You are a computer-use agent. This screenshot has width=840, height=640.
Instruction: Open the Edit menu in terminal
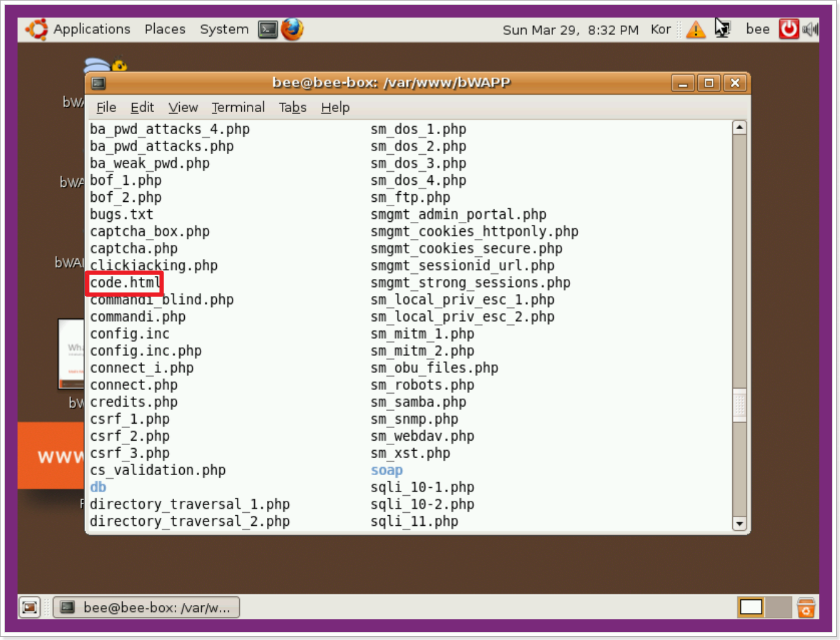(x=142, y=107)
